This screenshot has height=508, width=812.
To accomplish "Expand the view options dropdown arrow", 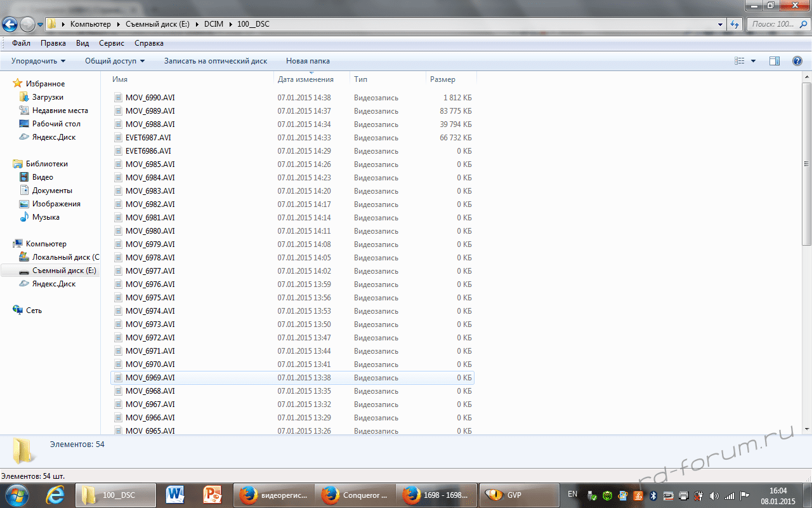I will pos(753,61).
